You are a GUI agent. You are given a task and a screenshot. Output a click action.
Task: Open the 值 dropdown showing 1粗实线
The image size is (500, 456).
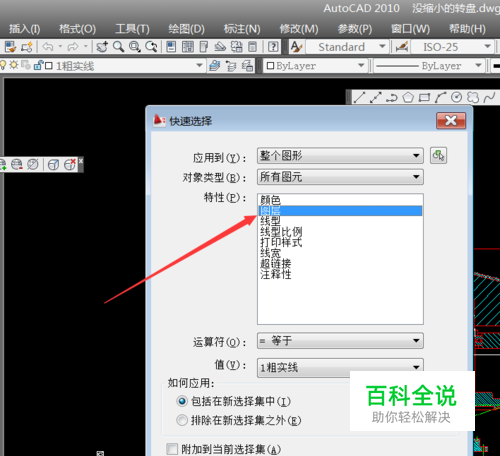(340, 368)
